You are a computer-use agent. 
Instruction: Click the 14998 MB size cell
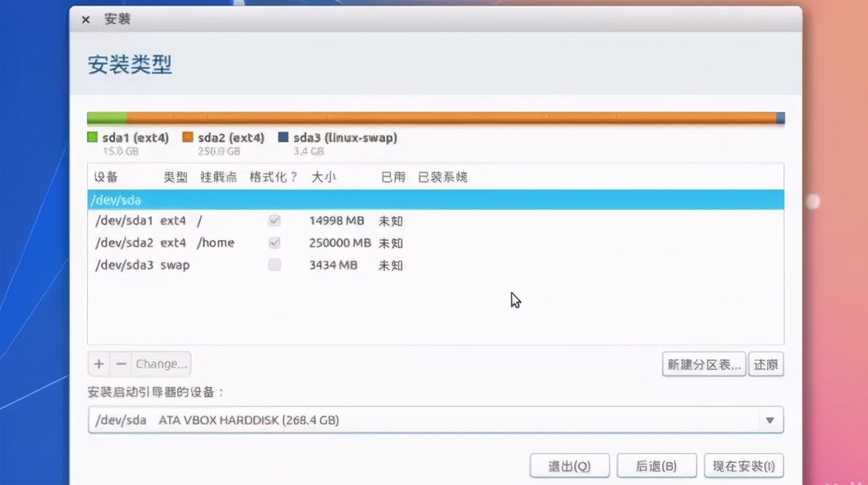[336, 221]
